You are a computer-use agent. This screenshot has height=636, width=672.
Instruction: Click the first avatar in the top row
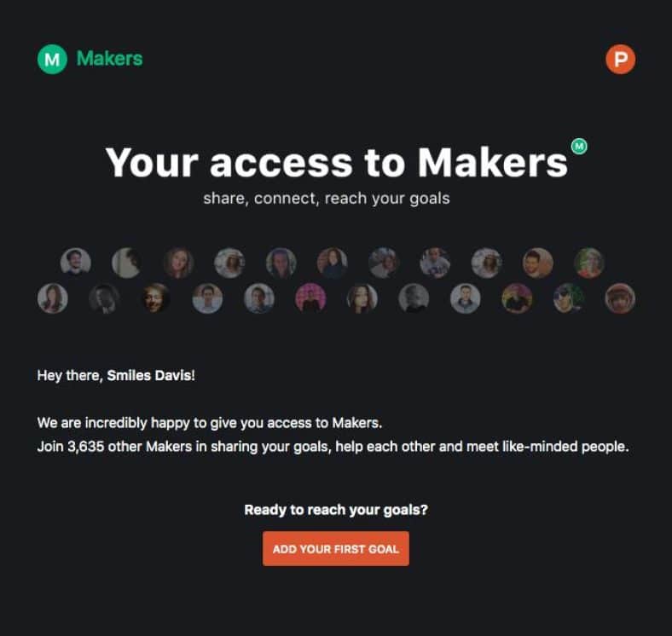click(x=75, y=263)
